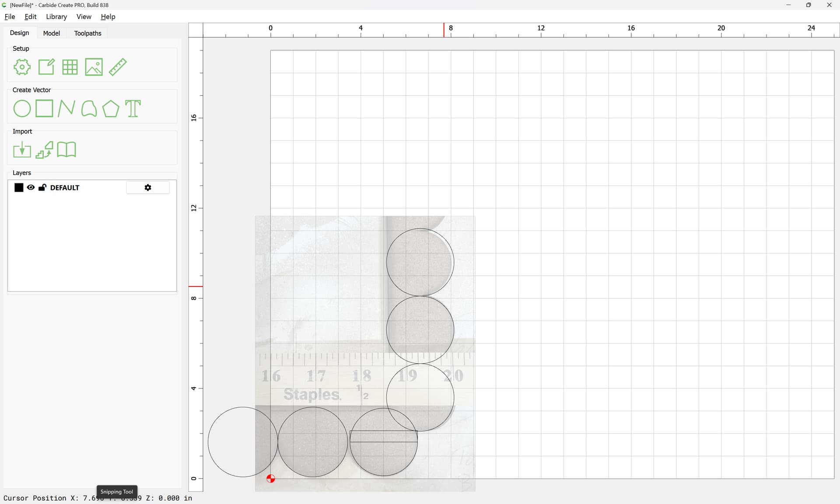This screenshot has height=504, width=840.
Task: Open the grid settings icon
Action: [x=70, y=67]
